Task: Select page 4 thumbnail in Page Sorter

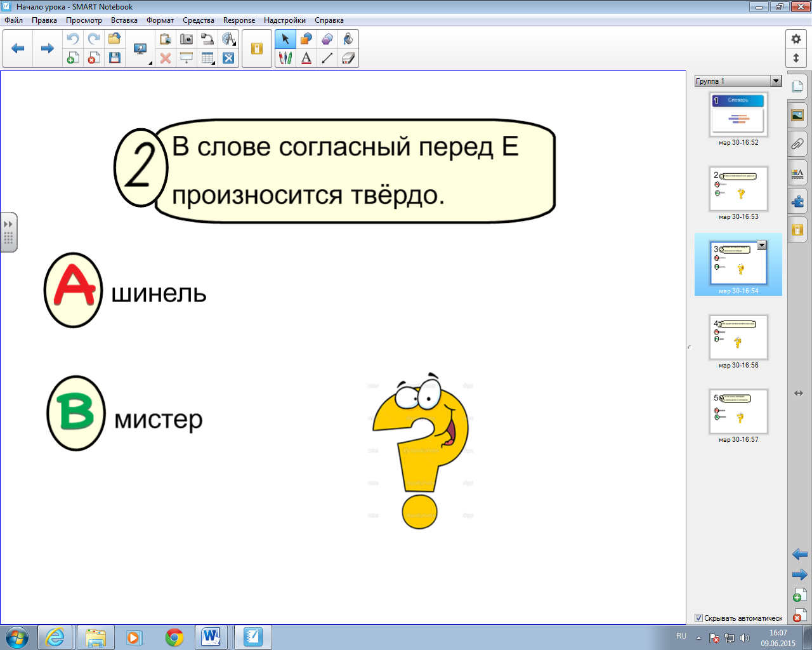Action: click(x=738, y=337)
